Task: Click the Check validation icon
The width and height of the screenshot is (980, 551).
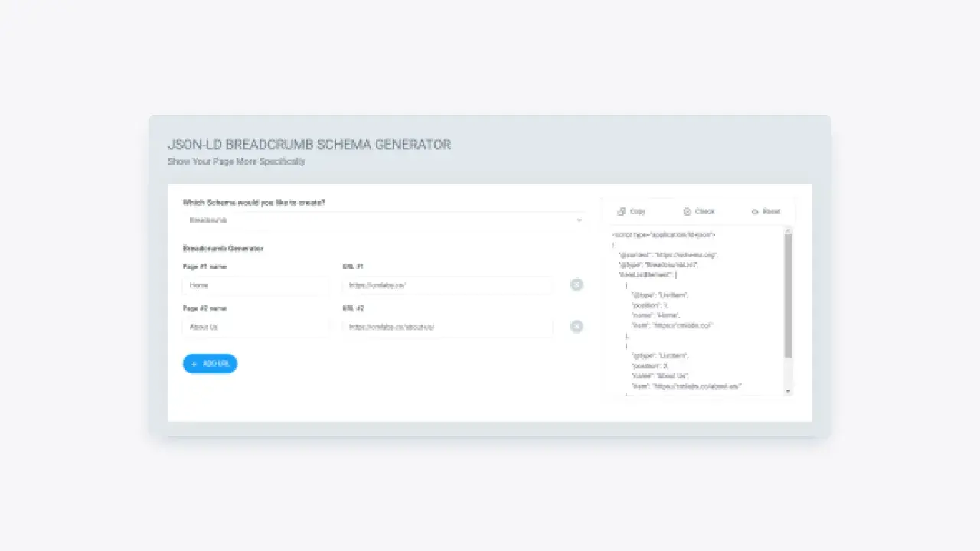Action: point(687,211)
